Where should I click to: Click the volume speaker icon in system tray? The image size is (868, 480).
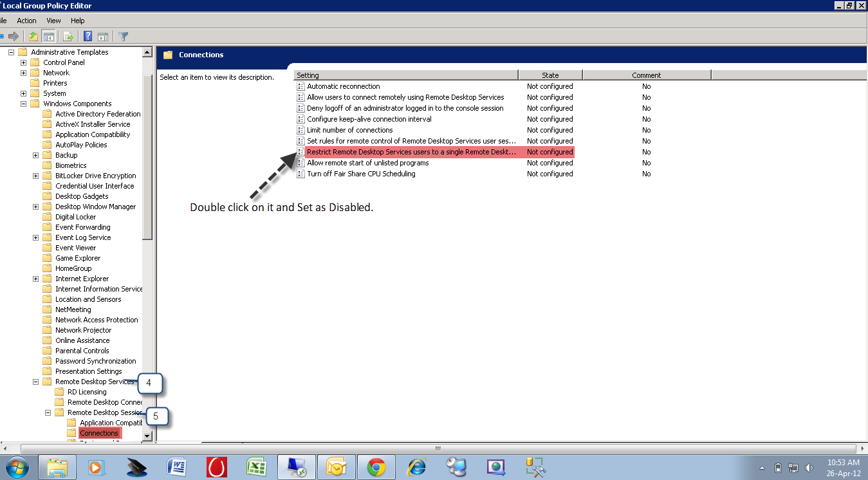click(809, 468)
